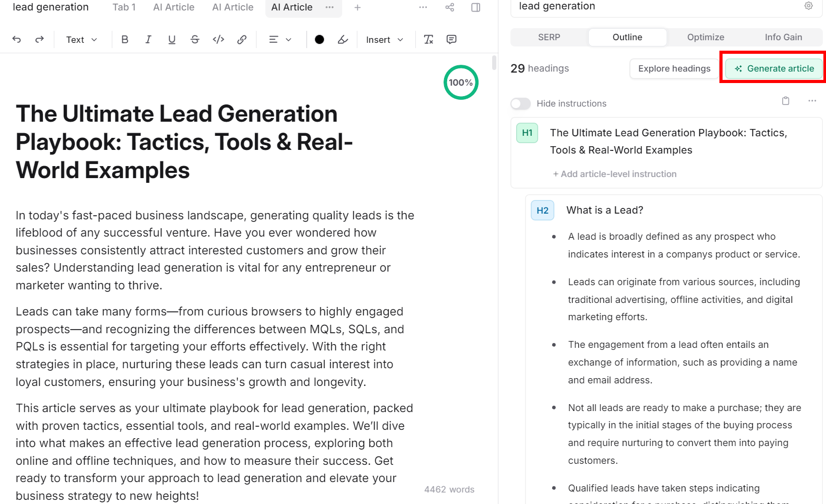Open document more options ellipsis in header
The image size is (826, 504).
[x=423, y=7]
